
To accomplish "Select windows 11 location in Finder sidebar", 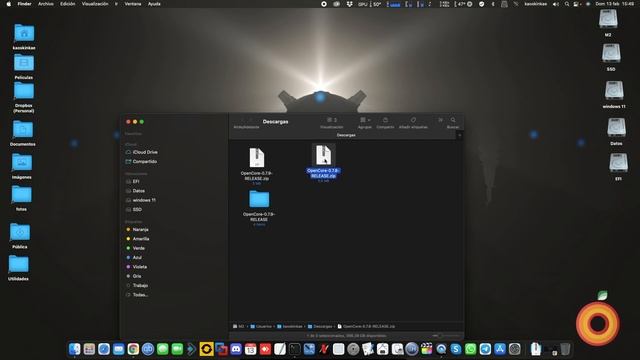I will click(140, 200).
